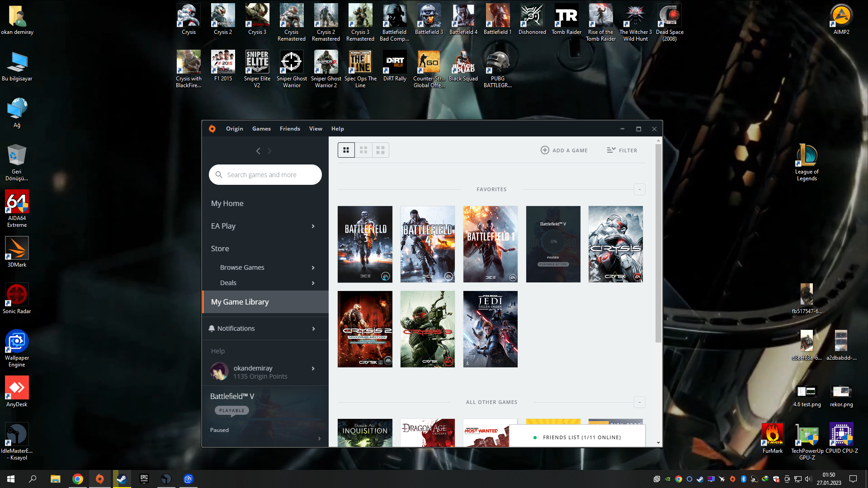Switch to medium tiles grid view
Viewport: 868px width, 488px height.
363,150
